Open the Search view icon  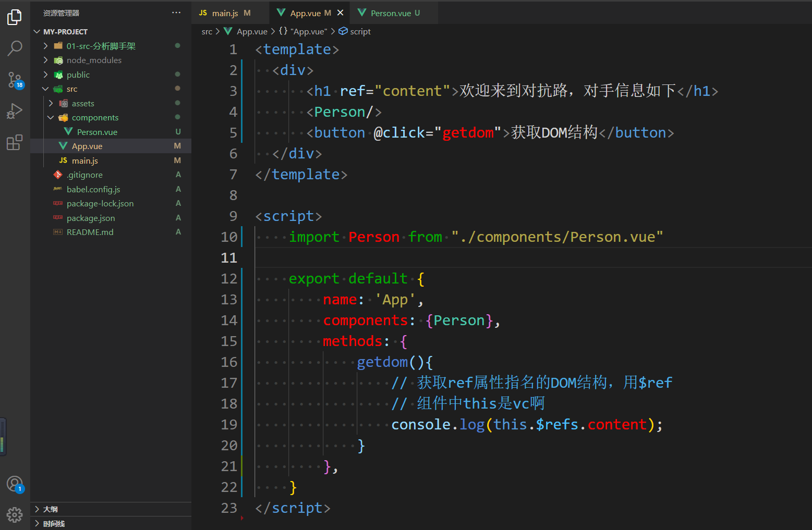click(x=15, y=48)
